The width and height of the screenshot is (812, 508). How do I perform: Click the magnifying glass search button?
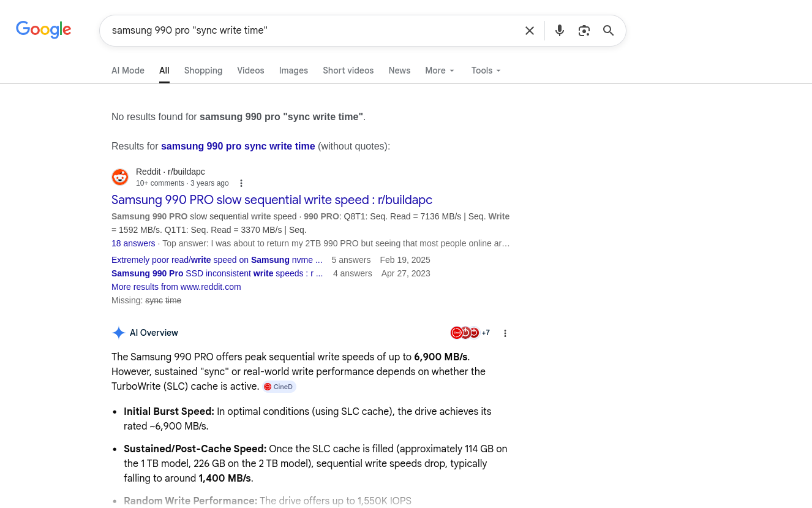pyautogui.click(x=608, y=31)
